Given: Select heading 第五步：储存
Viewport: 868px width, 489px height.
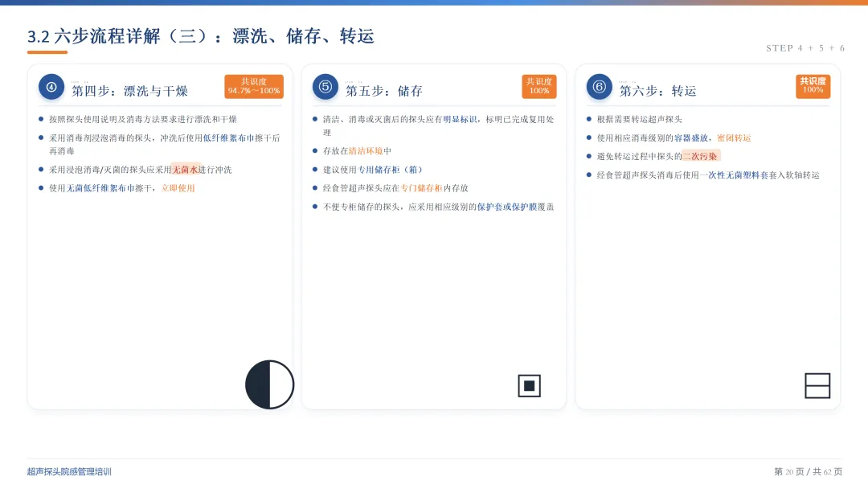Looking at the screenshot, I should click(x=384, y=91).
